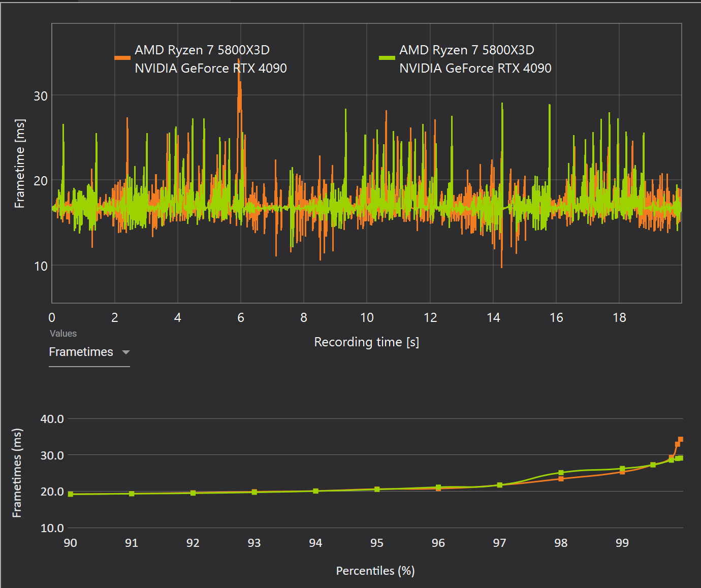This screenshot has height=588, width=701.
Task: Click the 40.0 label on percentile chart
Action: [52, 419]
